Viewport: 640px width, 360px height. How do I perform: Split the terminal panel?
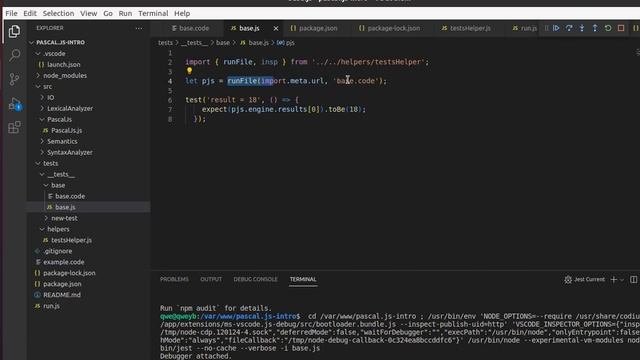coord(633,280)
